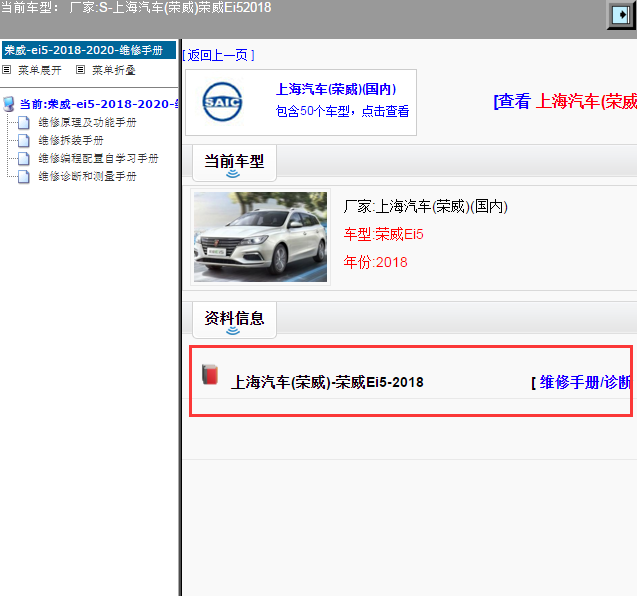Screen dimensions: 637x596
Task: Select the 当前车型 tab header
Action: (x=234, y=163)
